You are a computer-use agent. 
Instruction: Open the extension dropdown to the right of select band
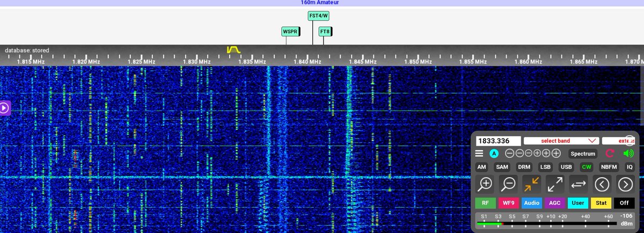618,141
